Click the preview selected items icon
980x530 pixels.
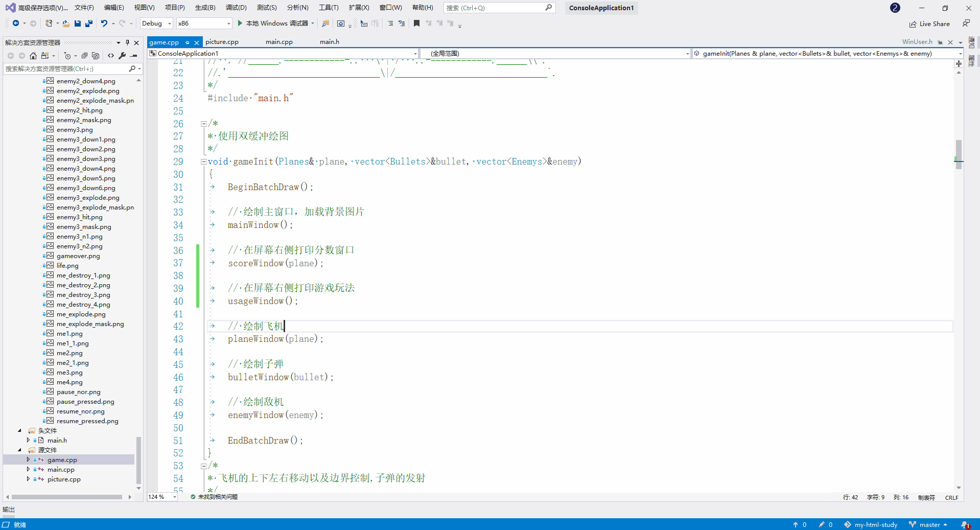click(x=134, y=56)
